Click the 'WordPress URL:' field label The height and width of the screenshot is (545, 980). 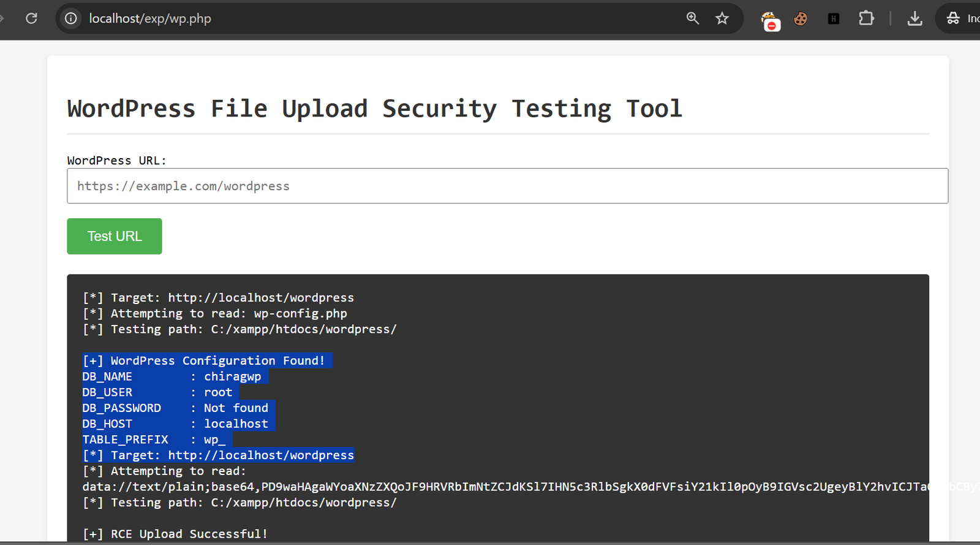click(116, 161)
